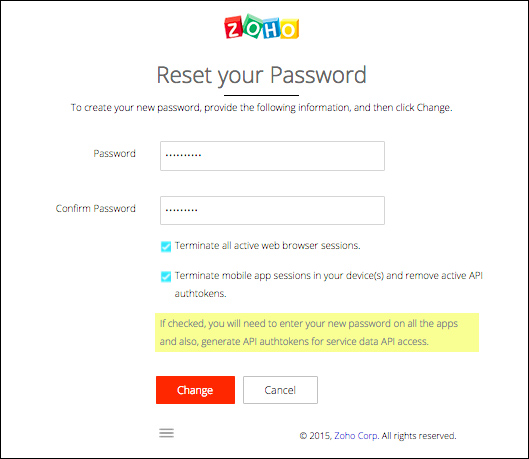Click the copyright 2015 footer text
The image size is (529, 459).
378,436
